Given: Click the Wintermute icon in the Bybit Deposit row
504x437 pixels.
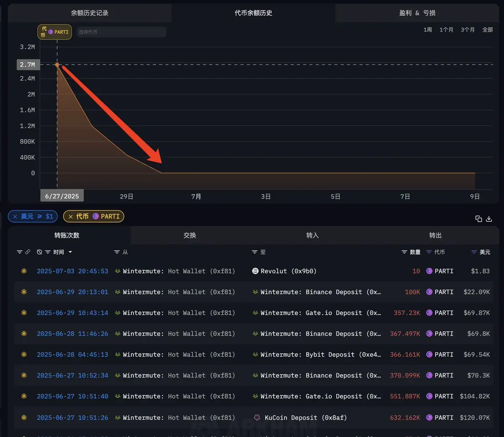Looking at the screenshot, I should pyautogui.click(x=255, y=354).
